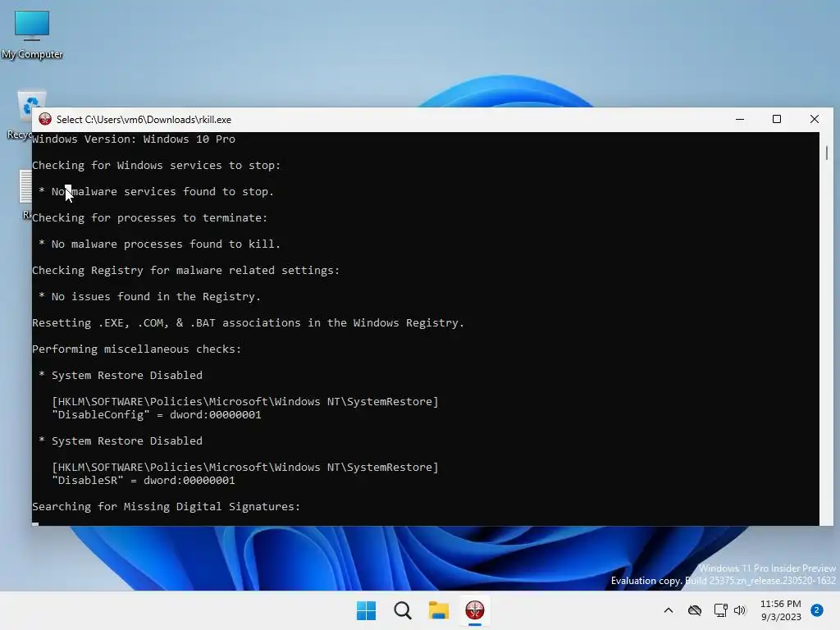Click the registry path above "DisableSR"

[244, 467]
